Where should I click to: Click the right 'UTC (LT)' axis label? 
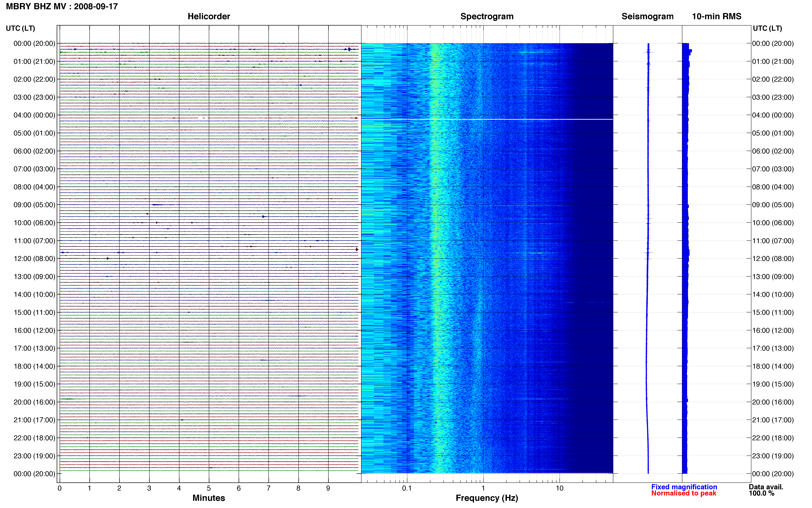(x=767, y=28)
